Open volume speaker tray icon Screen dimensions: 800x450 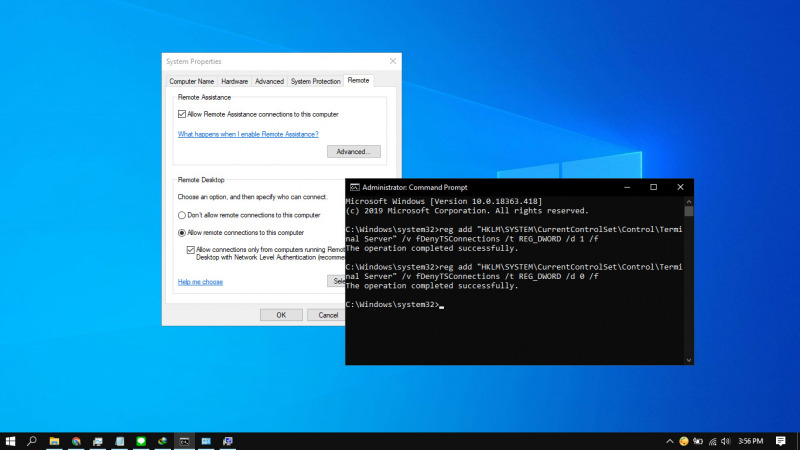(x=726, y=441)
